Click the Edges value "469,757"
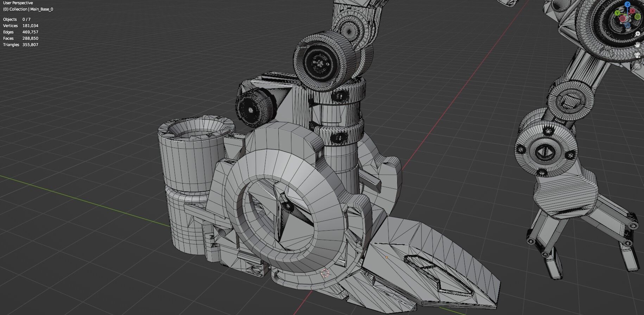The height and width of the screenshot is (315, 644). [x=30, y=32]
